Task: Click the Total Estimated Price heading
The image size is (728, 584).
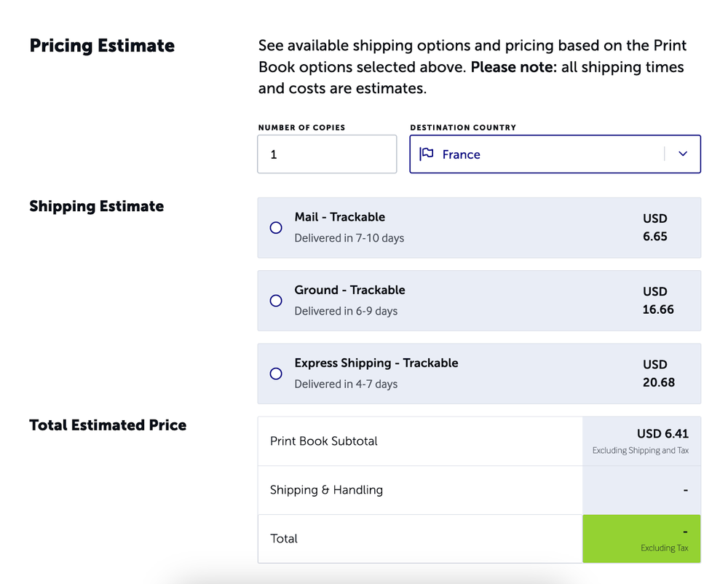Action: click(108, 425)
